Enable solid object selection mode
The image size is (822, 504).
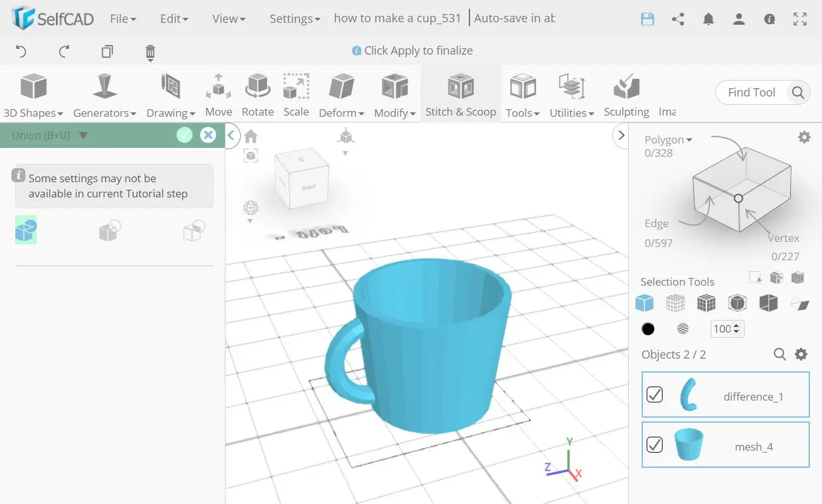click(644, 303)
